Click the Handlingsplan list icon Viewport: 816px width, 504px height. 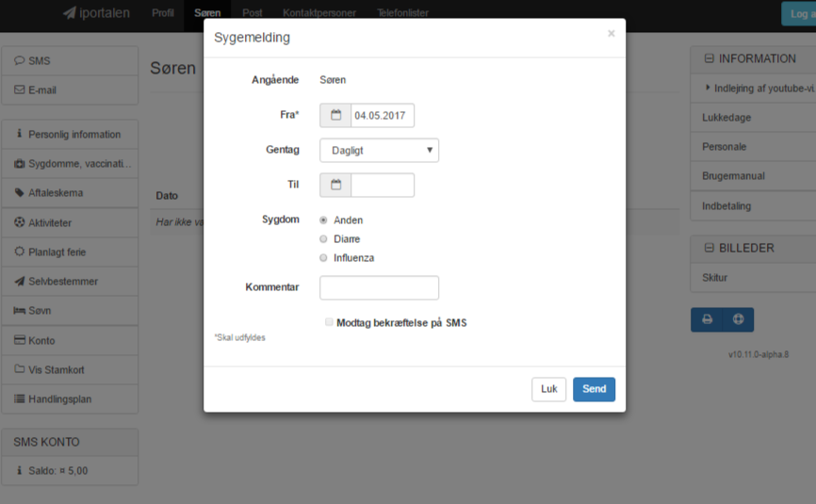pos(19,398)
